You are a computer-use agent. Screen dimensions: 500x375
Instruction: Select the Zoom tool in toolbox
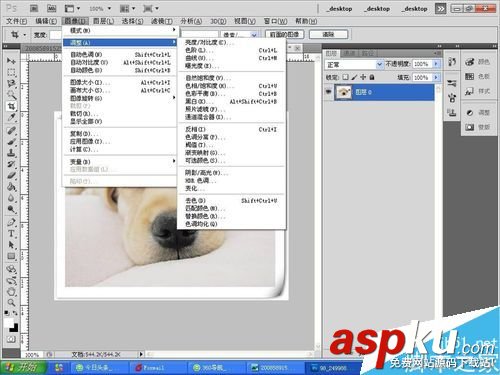click(11, 303)
